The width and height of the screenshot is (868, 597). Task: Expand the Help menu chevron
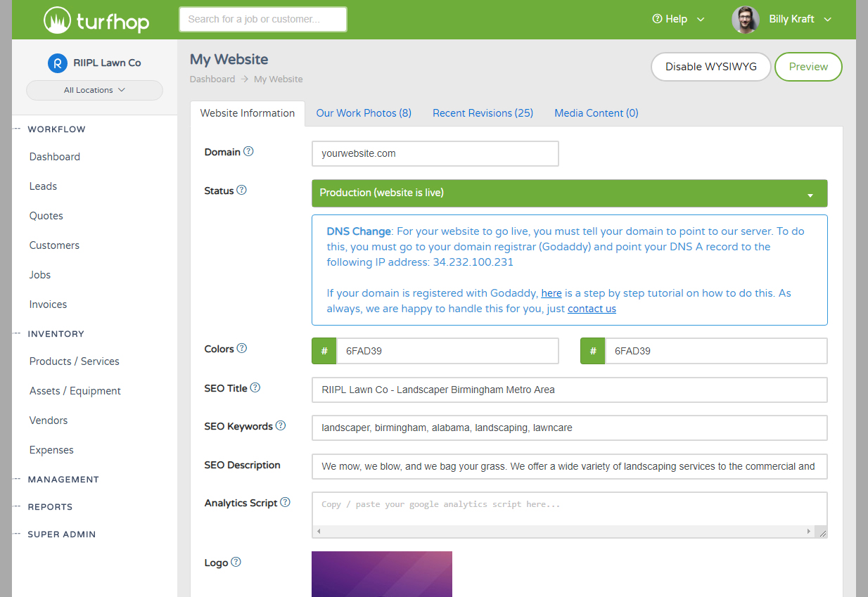701,19
